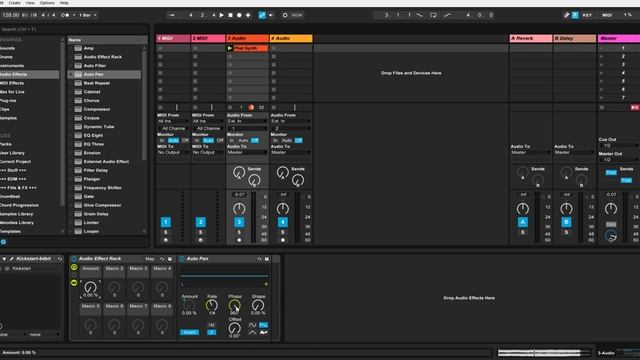Open track 3 Audio From Ext. In dropdown
This screenshot has width=640, height=360.
(247, 121)
